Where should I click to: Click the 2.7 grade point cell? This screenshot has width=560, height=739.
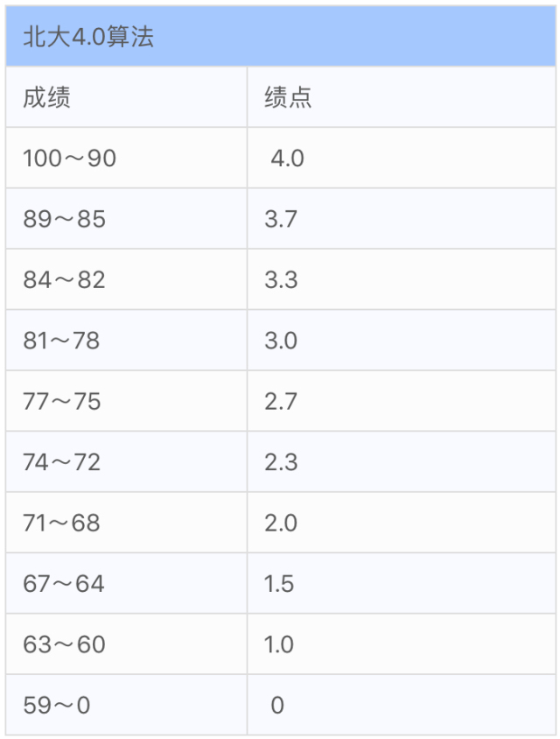(402, 401)
